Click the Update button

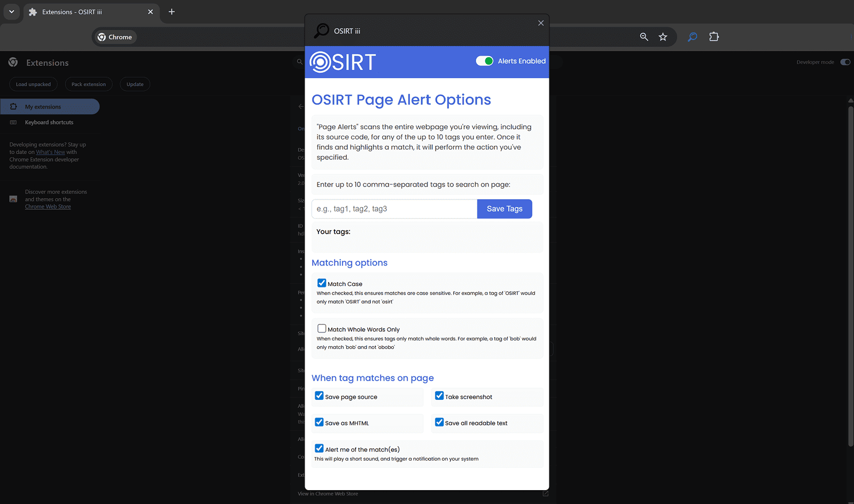[x=135, y=84]
